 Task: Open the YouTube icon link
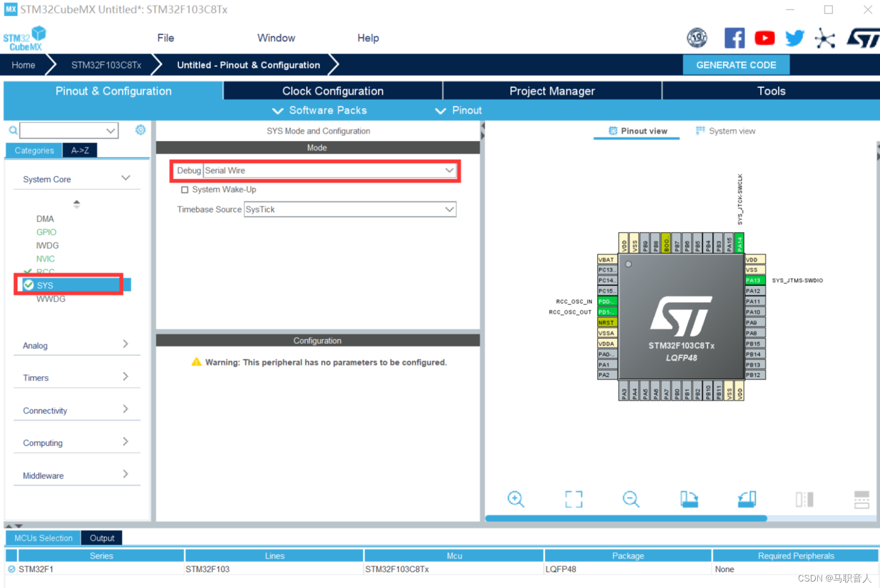coord(764,38)
